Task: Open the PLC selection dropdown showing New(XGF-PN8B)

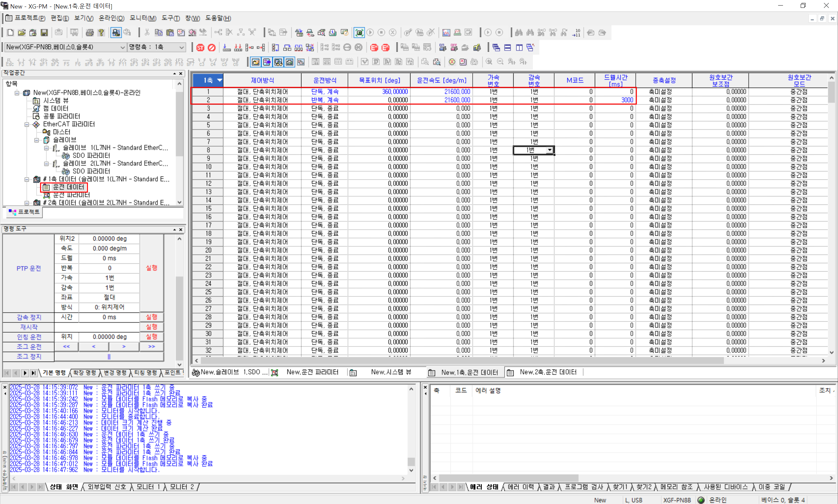Action: [x=123, y=47]
